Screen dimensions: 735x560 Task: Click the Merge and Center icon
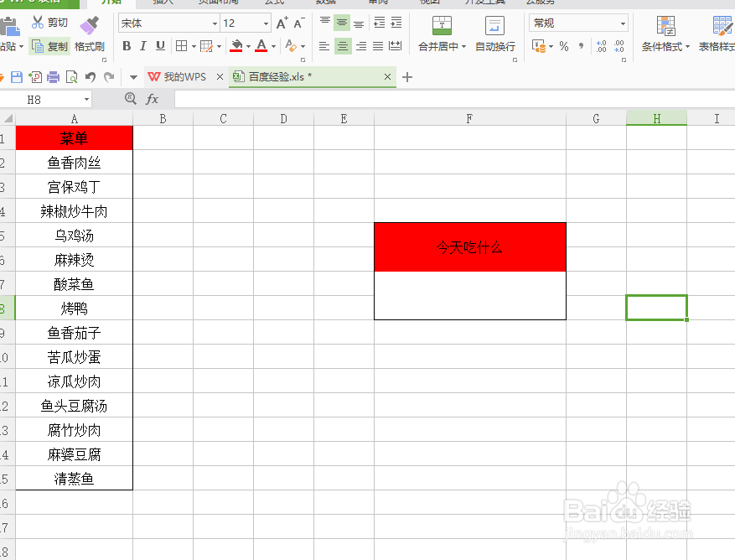click(442, 25)
